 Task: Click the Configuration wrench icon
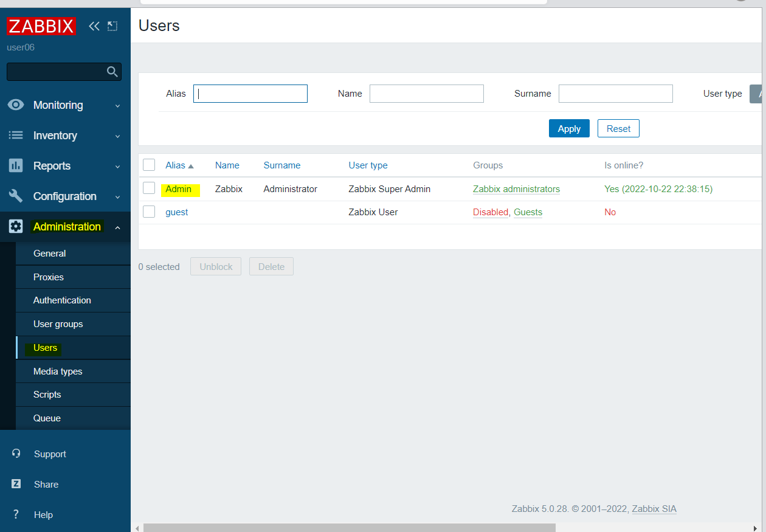[16, 196]
